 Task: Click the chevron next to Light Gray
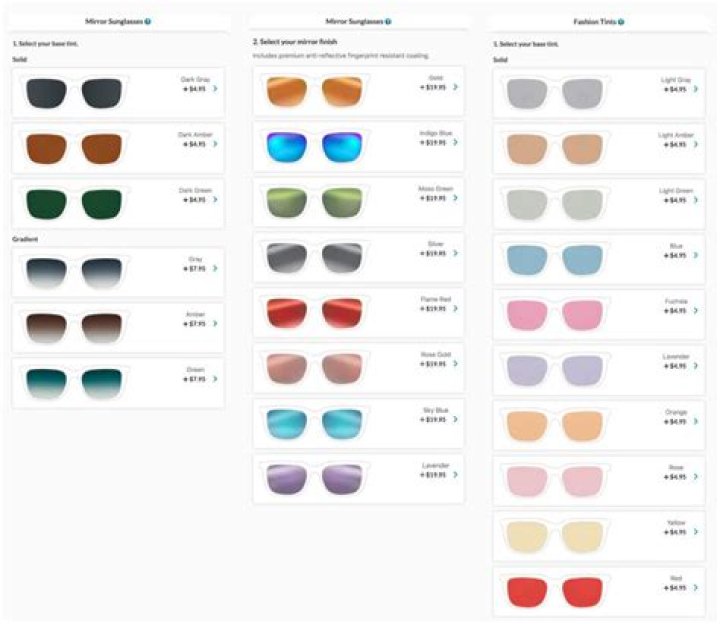(696, 89)
